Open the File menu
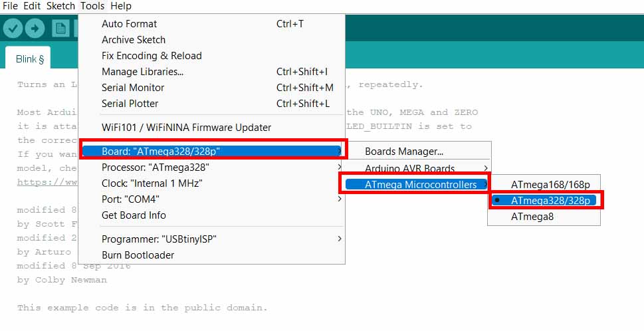Image resolution: width=644 pixels, height=331 pixels. (x=10, y=6)
